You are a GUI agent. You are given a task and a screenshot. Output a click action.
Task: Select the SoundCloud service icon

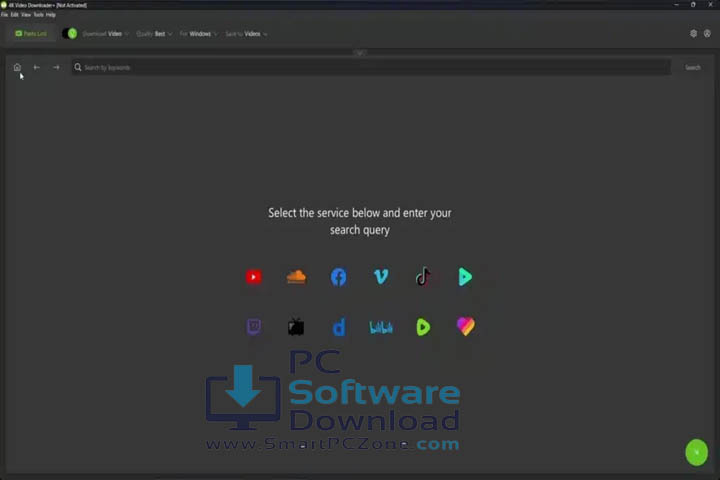pos(296,277)
